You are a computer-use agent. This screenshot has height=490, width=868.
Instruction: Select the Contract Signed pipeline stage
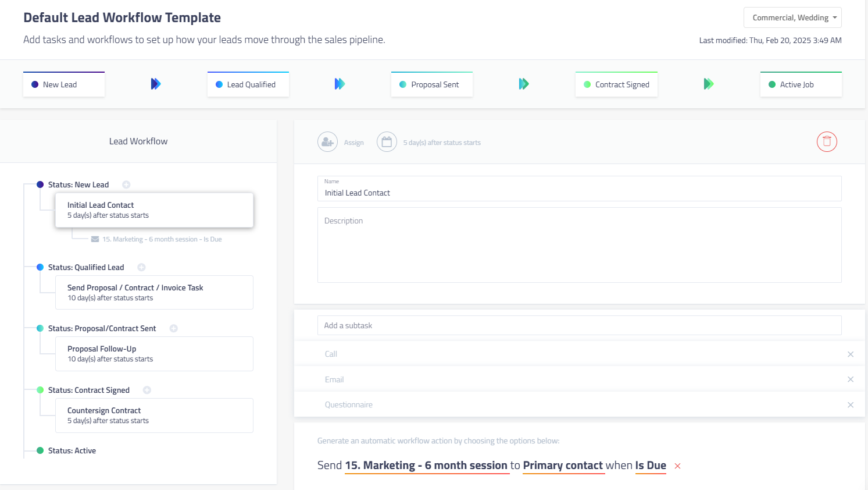616,84
